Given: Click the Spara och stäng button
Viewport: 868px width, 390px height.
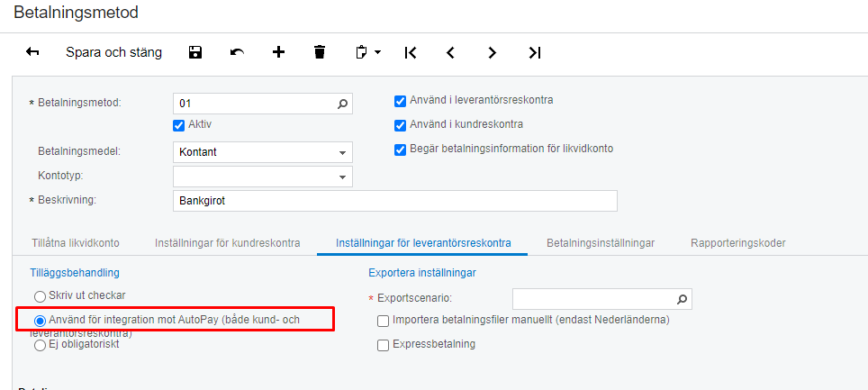Looking at the screenshot, I should tap(113, 52).
